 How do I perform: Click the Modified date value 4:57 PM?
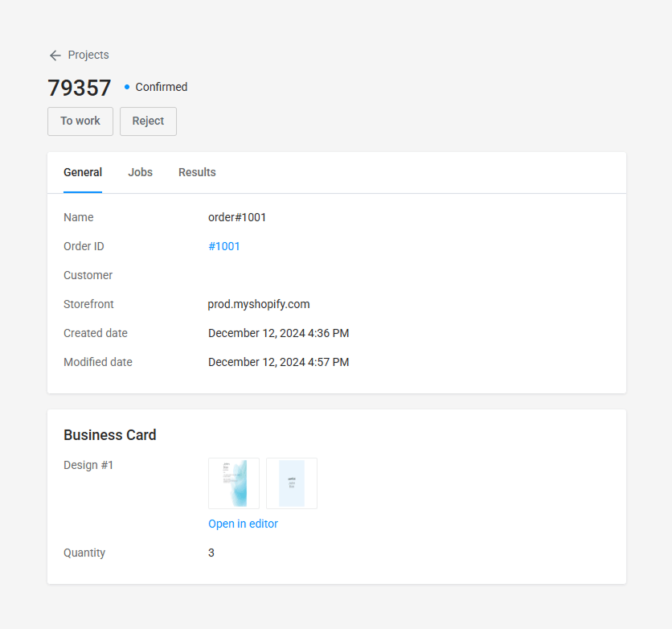[x=279, y=362]
